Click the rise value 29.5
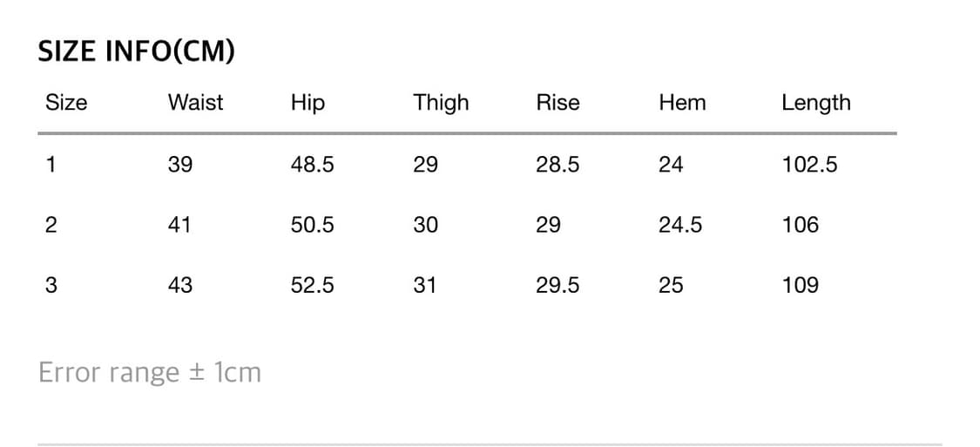Viewport: 980px width, 447px height. point(558,285)
